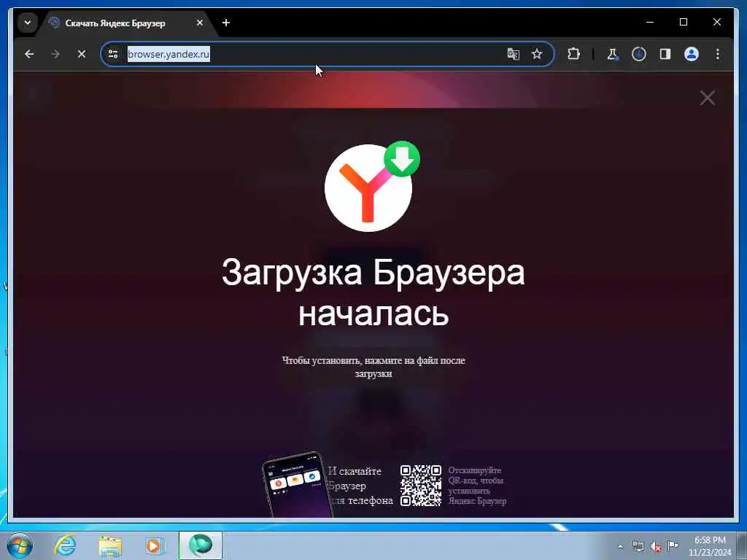
Task: Click the Отсканируйте QR-код text
Action: pos(477,485)
